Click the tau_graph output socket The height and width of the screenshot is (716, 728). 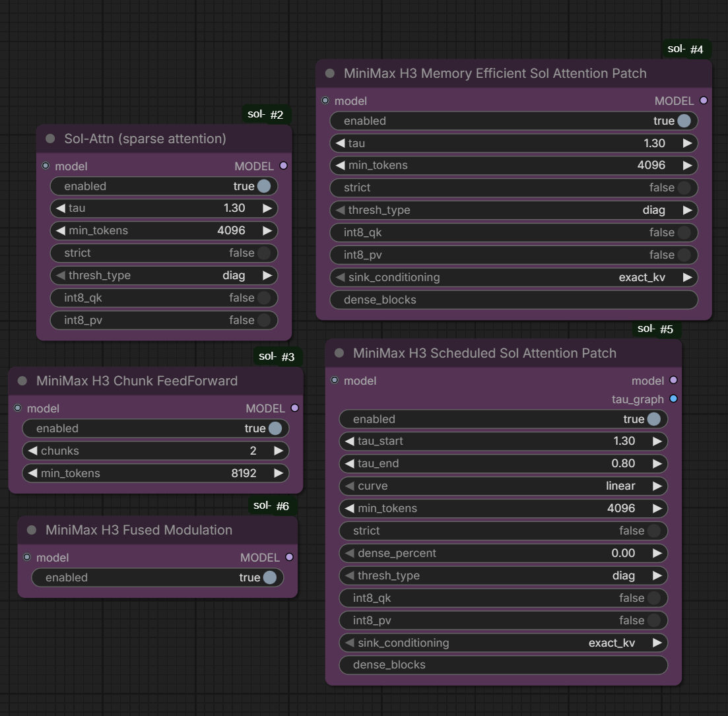674,399
